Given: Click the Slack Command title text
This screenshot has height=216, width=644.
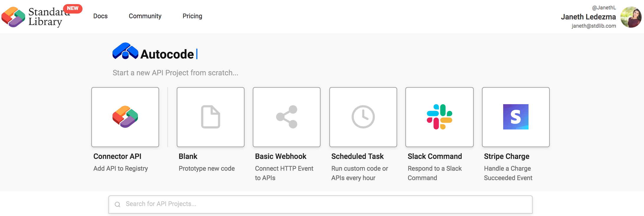Looking at the screenshot, I should point(435,156).
